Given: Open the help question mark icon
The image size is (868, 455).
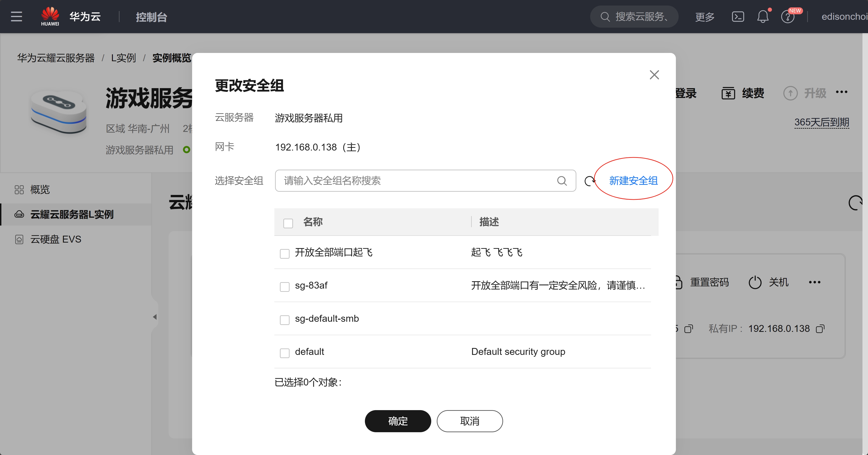Looking at the screenshot, I should point(788,17).
